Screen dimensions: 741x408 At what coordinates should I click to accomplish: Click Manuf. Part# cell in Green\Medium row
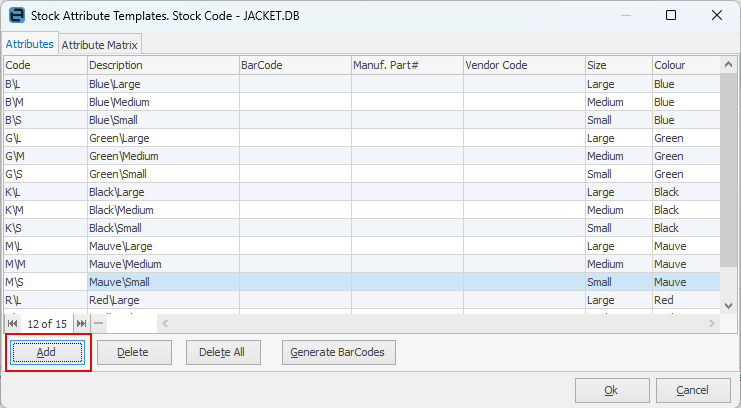point(407,156)
